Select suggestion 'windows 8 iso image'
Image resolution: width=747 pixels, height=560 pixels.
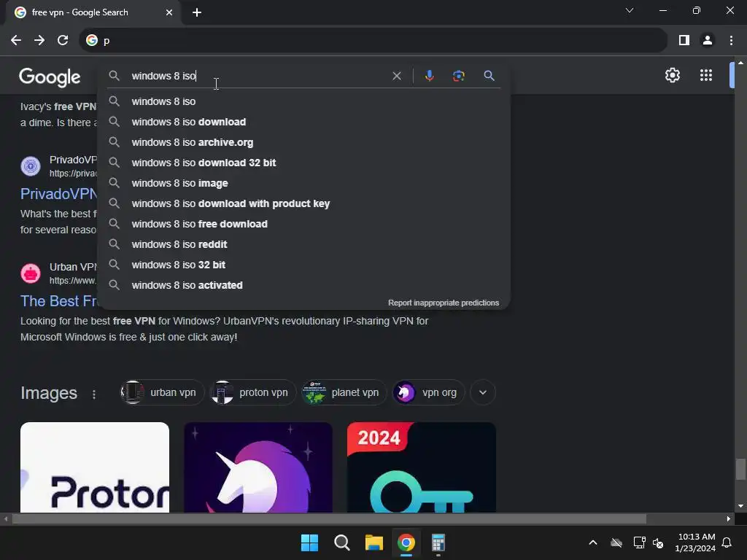303,183
